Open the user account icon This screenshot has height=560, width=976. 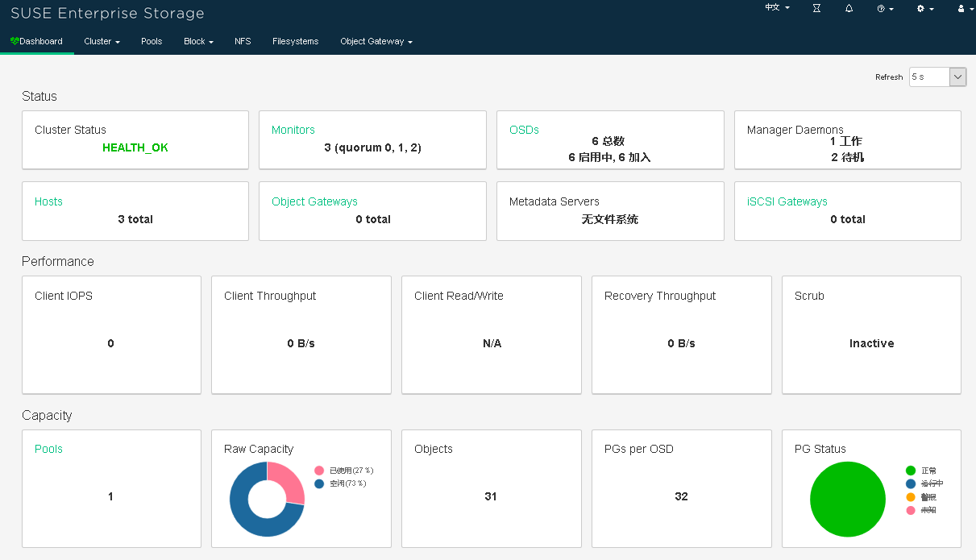pos(961,8)
